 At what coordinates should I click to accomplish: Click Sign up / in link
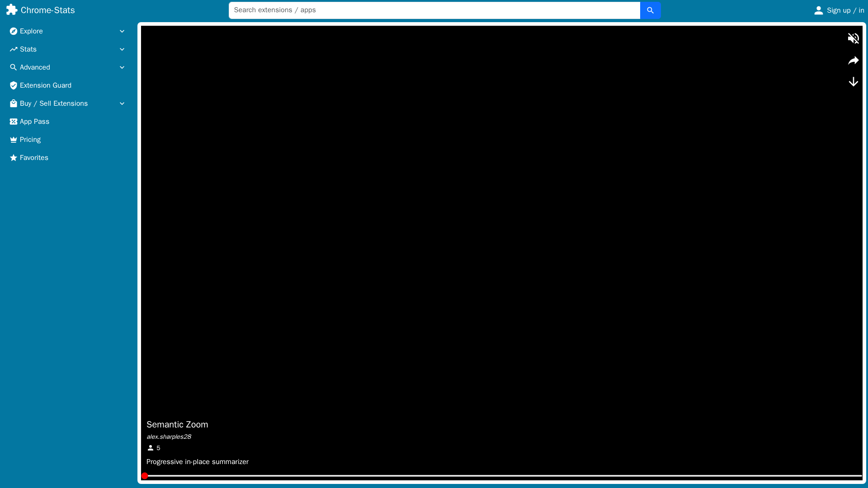click(845, 10)
